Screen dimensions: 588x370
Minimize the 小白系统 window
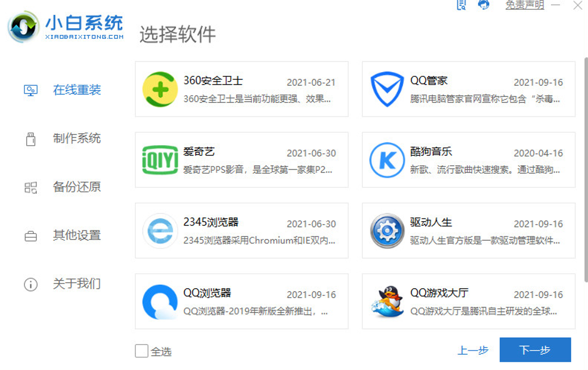556,5
